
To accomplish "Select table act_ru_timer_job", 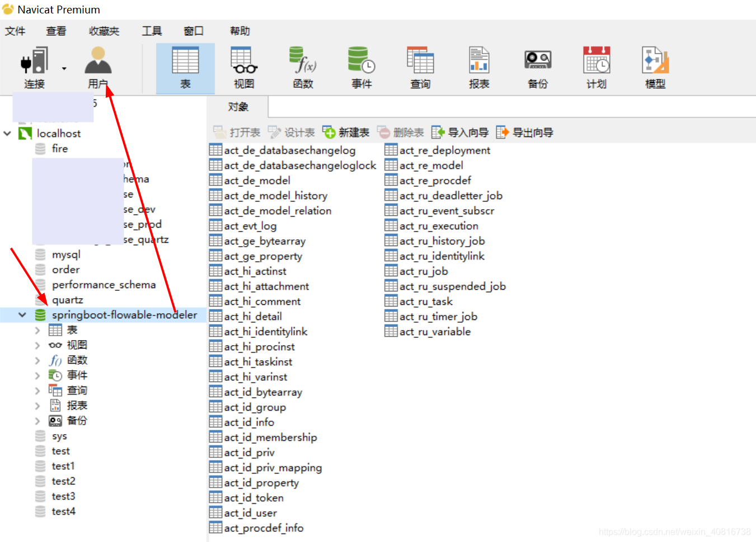I will click(x=438, y=317).
